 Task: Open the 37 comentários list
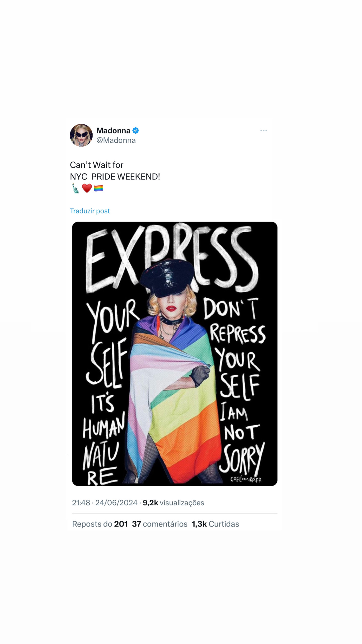click(x=160, y=524)
